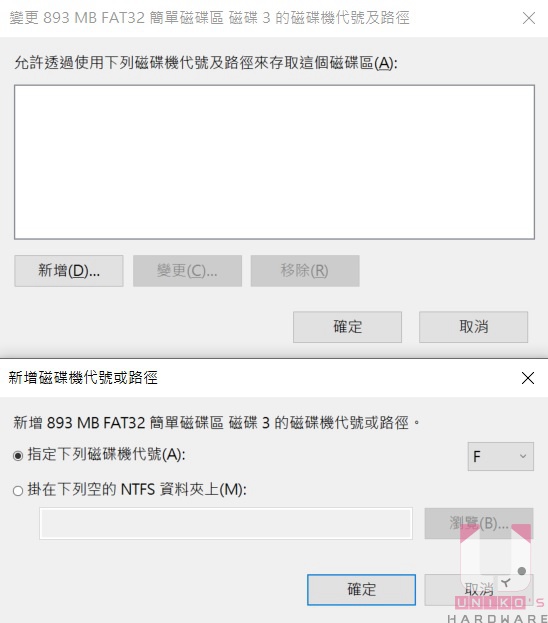Select the 掛在下列空的 NTFS 資料夾上(M) radio button
The width and height of the screenshot is (548, 623).
click(x=18, y=491)
